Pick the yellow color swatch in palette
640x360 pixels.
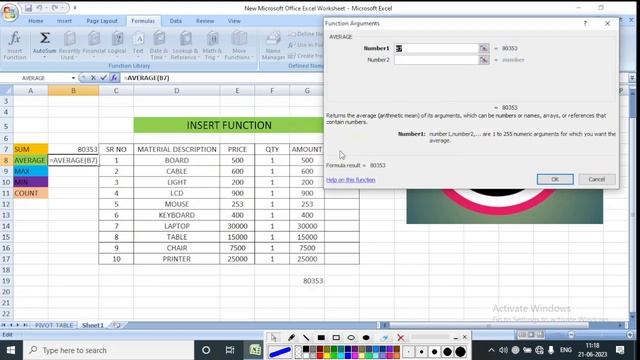pos(327,355)
